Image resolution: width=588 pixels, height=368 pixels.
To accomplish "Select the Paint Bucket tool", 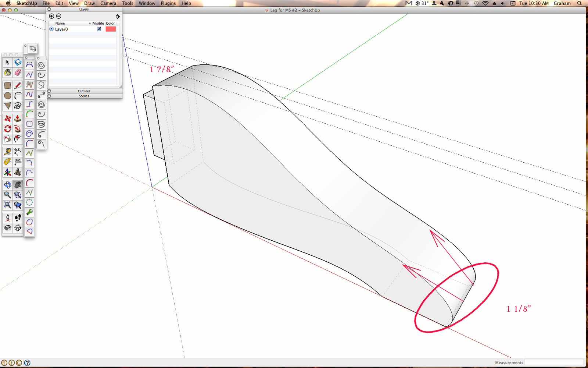I will (x=7, y=72).
